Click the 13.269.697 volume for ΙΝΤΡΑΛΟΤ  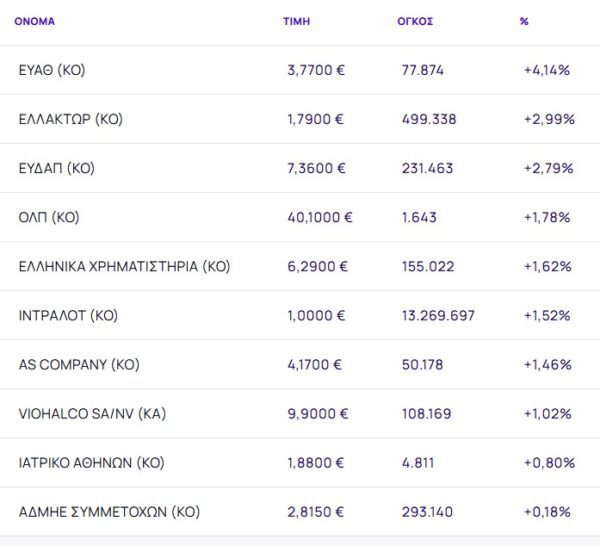tap(438, 315)
